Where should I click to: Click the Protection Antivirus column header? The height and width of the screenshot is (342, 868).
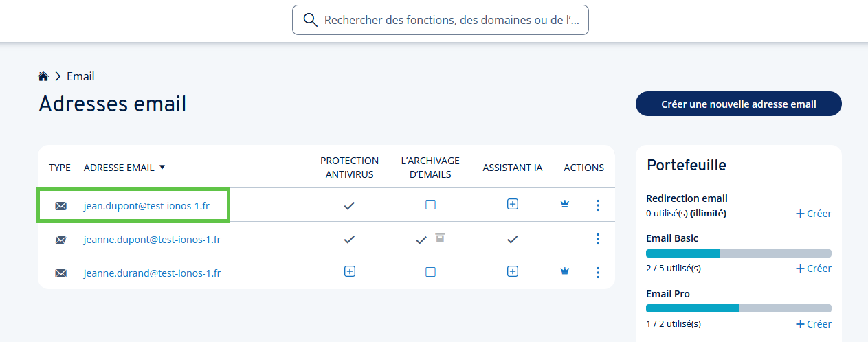pyautogui.click(x=349, y=168)
